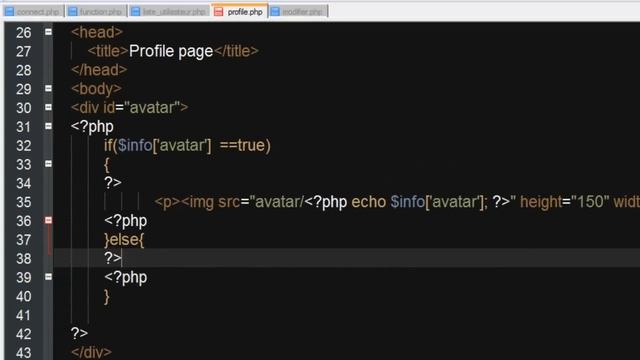
Task: Click the }else{ statement on line 37
Action: (124, 240)
